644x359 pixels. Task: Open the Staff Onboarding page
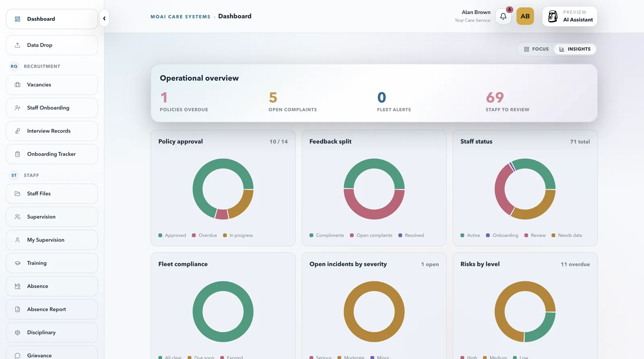click(52, 108)
